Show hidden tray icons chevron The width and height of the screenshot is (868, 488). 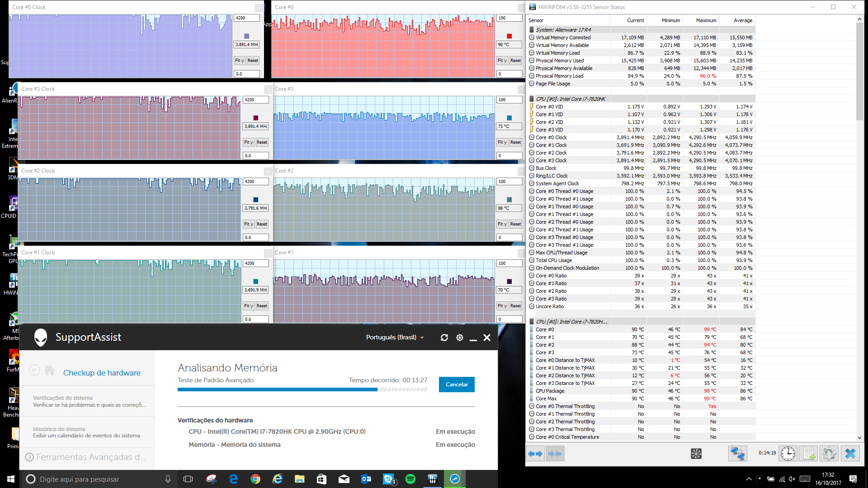(749, 479)
